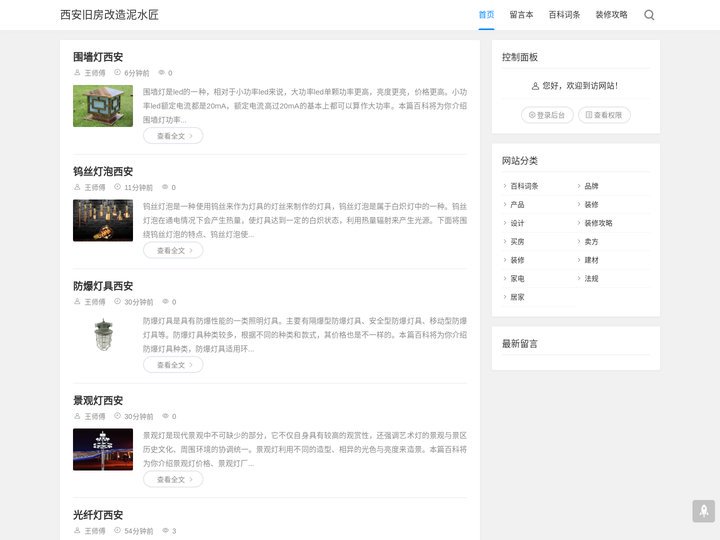
Task: Open the search magnifier icon in header
Action: coord(649,15)
